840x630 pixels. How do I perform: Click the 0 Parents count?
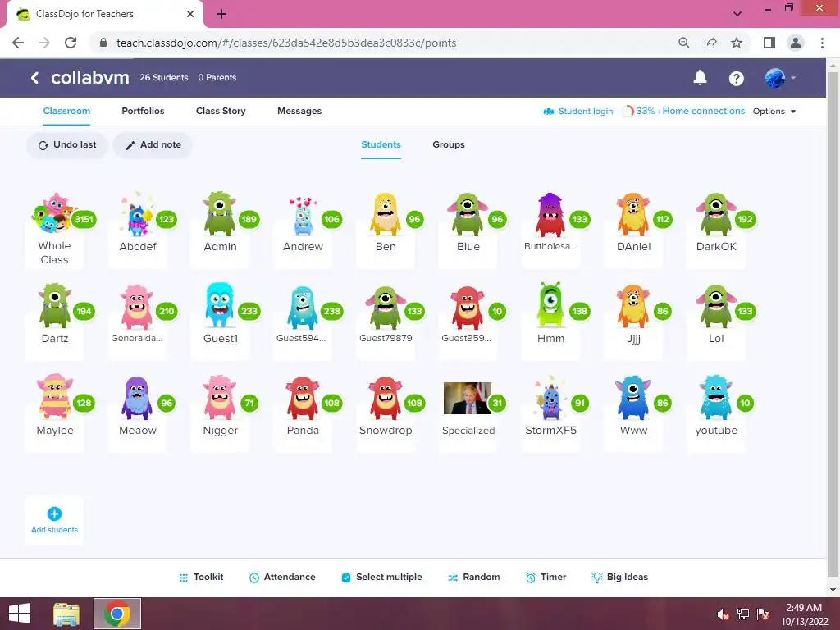217,78
